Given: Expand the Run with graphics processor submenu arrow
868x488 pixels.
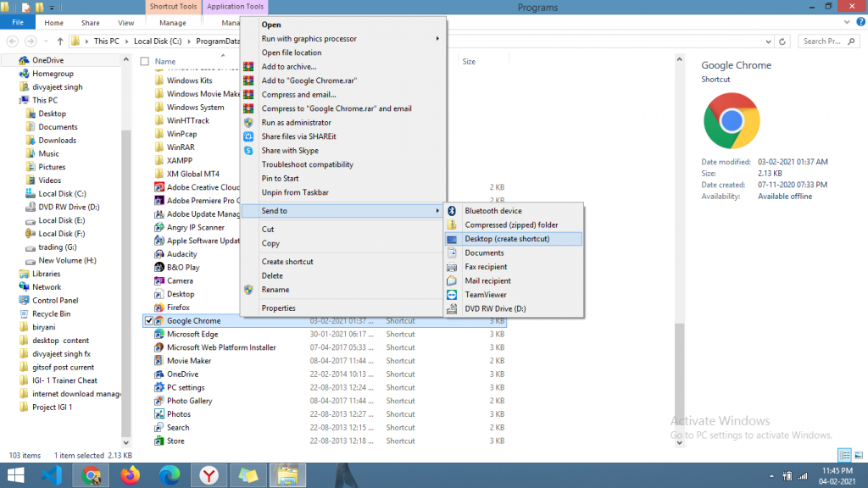Looking at the screenshot, I should pyautogui.click(x=437, y=39).
